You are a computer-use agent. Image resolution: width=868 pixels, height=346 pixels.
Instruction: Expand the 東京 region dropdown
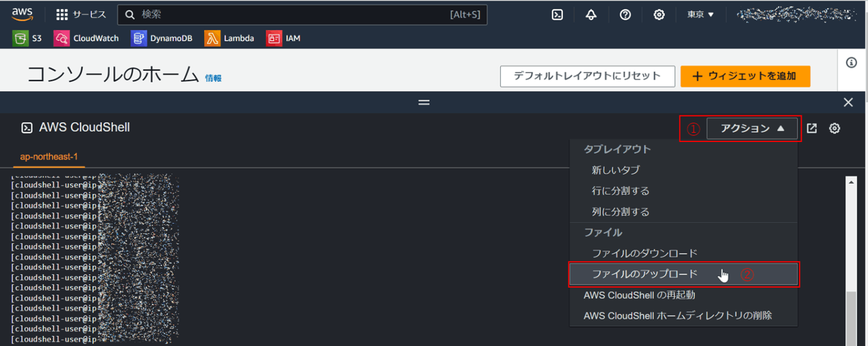click(x=701, y=14)
